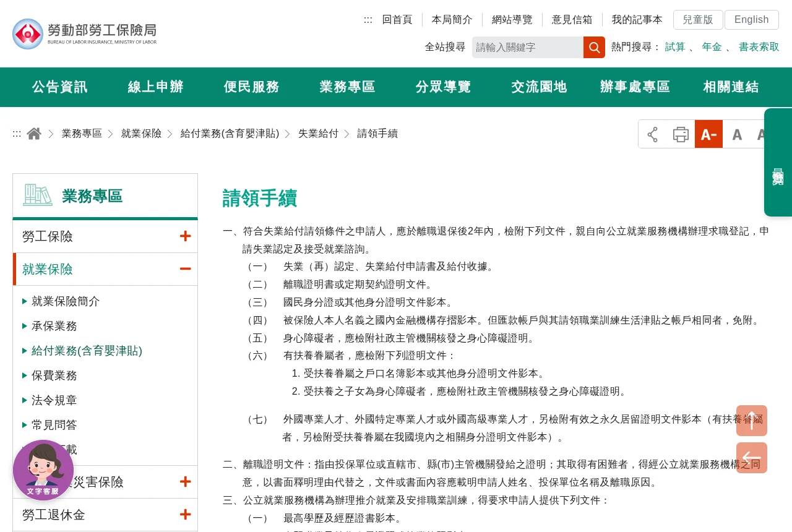Click 請領手續 in the breadcrumb
This screenshot has height=532, width=792.
tap(377, 134)
